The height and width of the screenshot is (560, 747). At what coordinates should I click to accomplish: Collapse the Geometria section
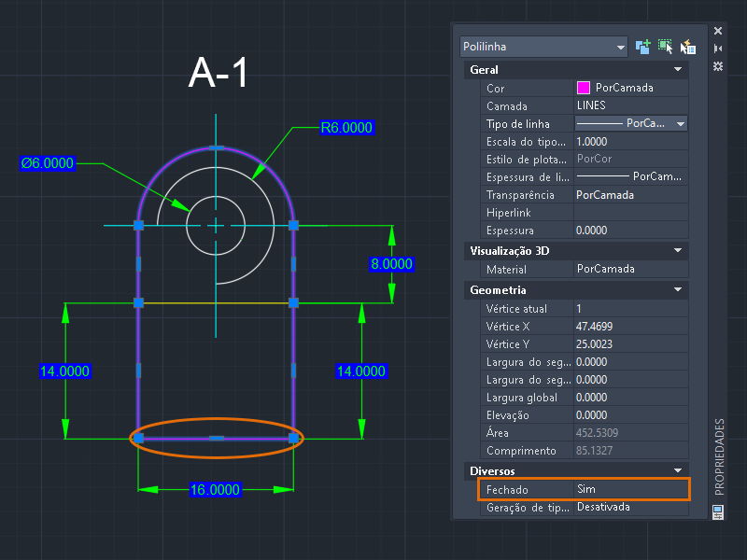(678, 290)
